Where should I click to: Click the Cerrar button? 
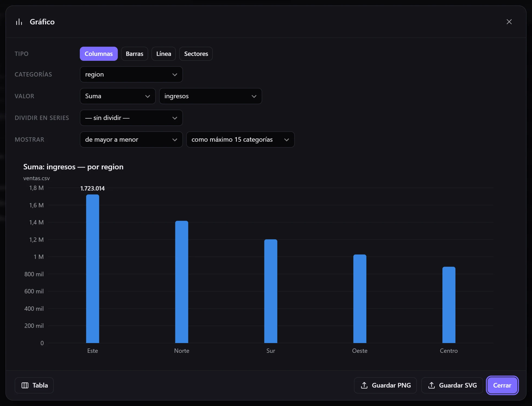coord(502,385)
